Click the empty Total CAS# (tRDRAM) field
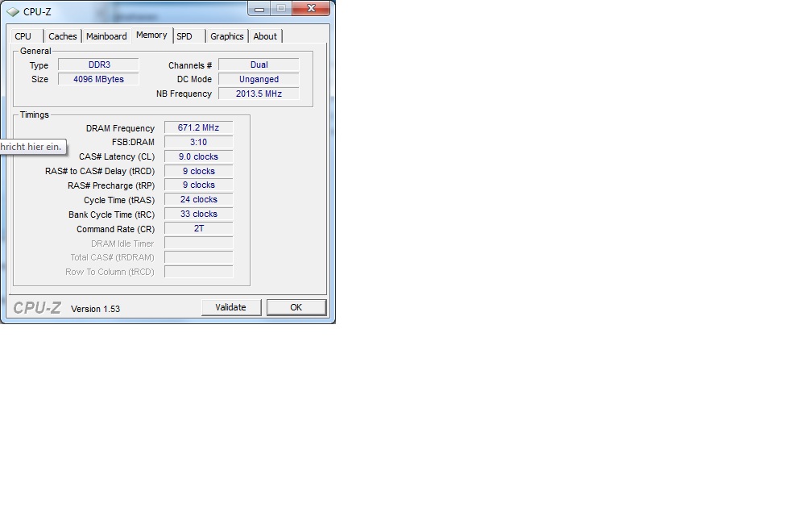The width and height of the screenshot is (812, 508). click(x=198, y=257)
